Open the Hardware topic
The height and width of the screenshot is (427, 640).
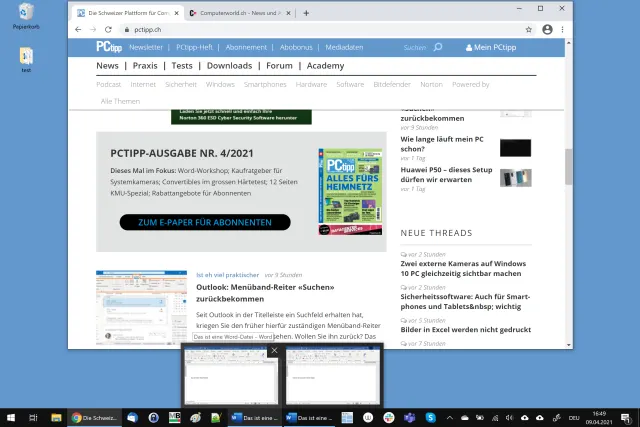click(x=311, y=85)
